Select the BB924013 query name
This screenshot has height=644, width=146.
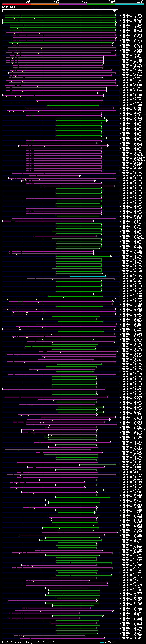[x=8, y=7]
